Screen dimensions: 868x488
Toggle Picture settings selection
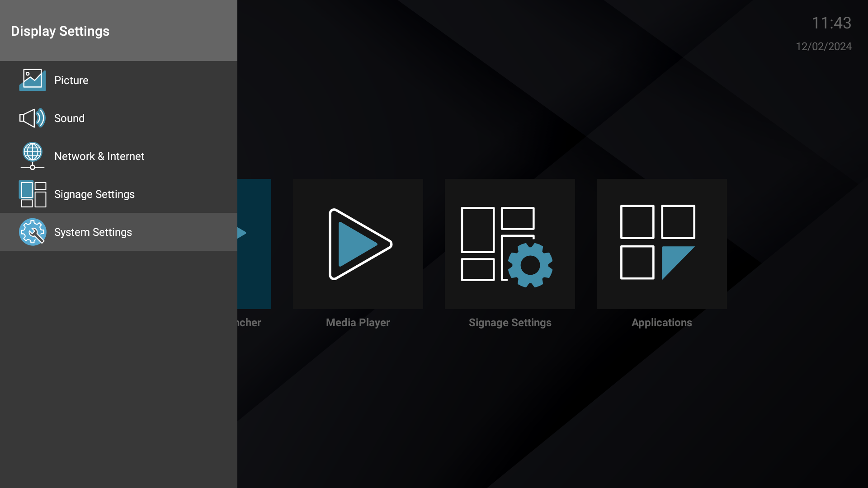[118, 80]
